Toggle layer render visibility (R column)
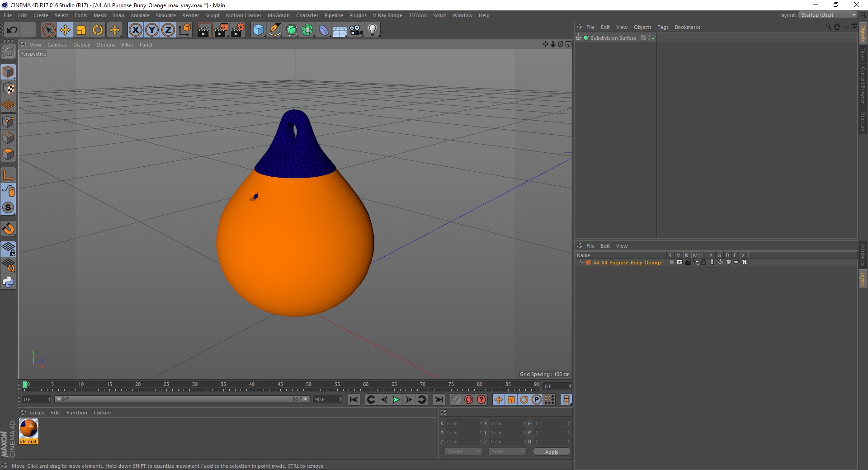This screenshot has height=470, width=868. 688,262
